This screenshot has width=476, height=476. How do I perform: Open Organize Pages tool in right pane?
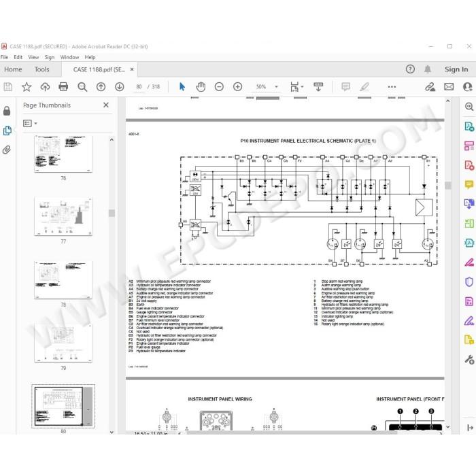(x=469, y=146)
